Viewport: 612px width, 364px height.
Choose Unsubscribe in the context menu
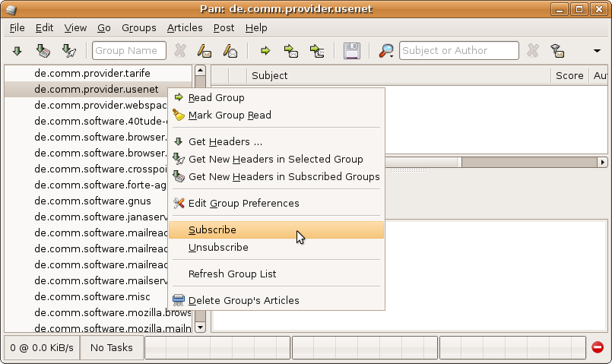pyautogui.click(x=218, y=247)
